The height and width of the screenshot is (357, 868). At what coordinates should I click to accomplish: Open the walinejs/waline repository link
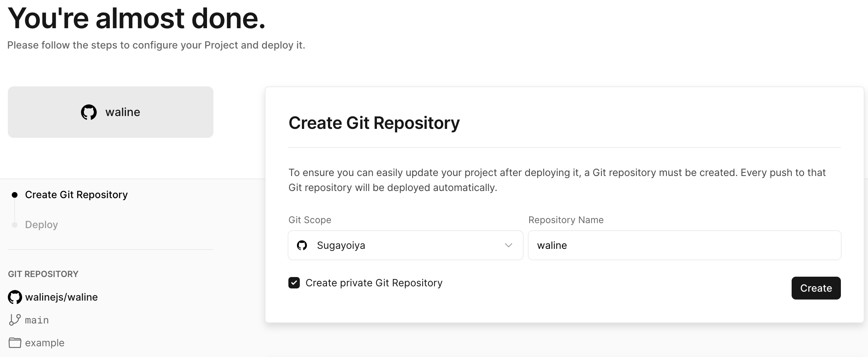(x=61, y=297)
